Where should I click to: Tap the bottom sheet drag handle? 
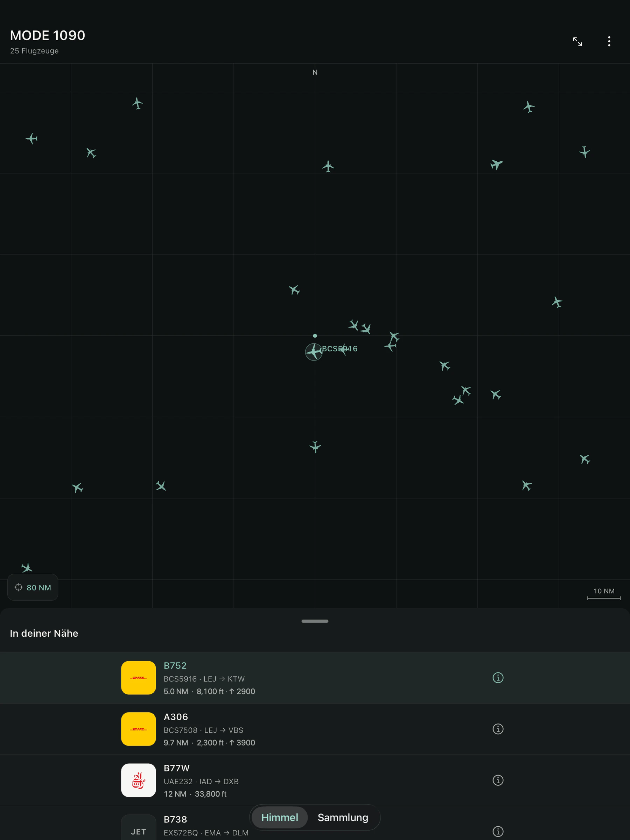pos(315,621)
